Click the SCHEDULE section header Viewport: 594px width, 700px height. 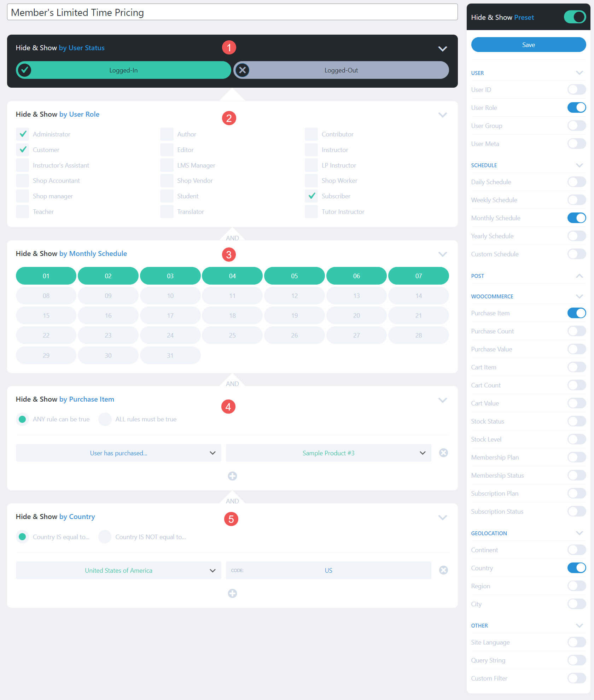[x=484, y=165]
